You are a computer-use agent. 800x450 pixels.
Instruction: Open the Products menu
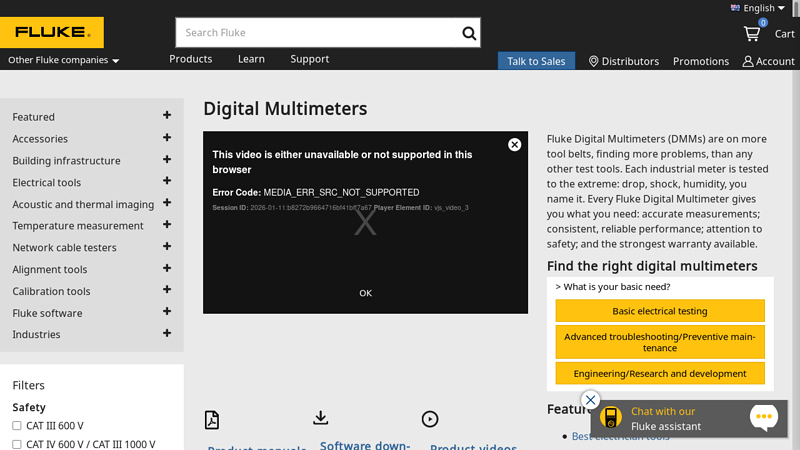tap(191, 59)
